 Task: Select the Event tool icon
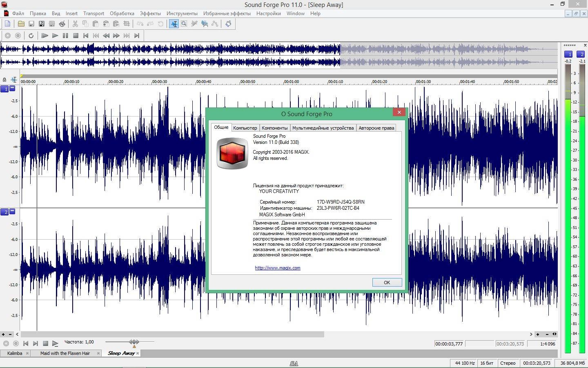[205, 24]
